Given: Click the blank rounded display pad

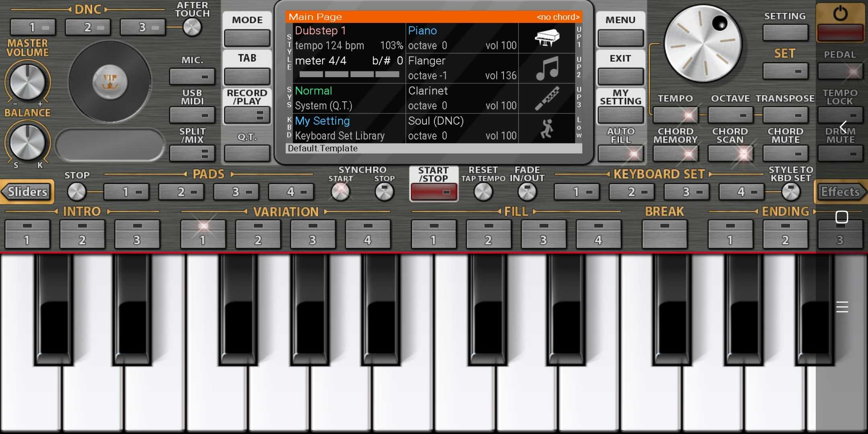Looking at the screenshot, I should 110,145.
